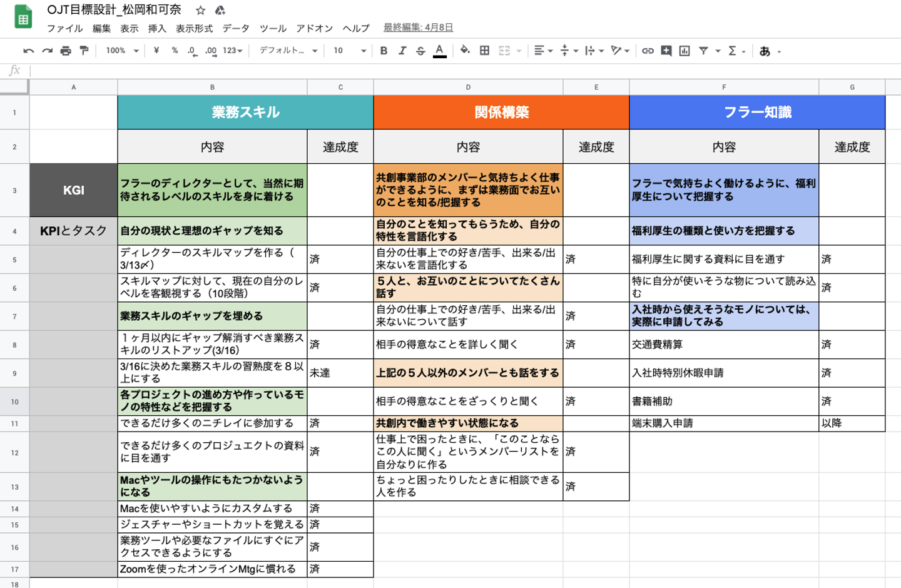Select the KPIとタスク cell

pyautogui.click(x=73, y=231)
